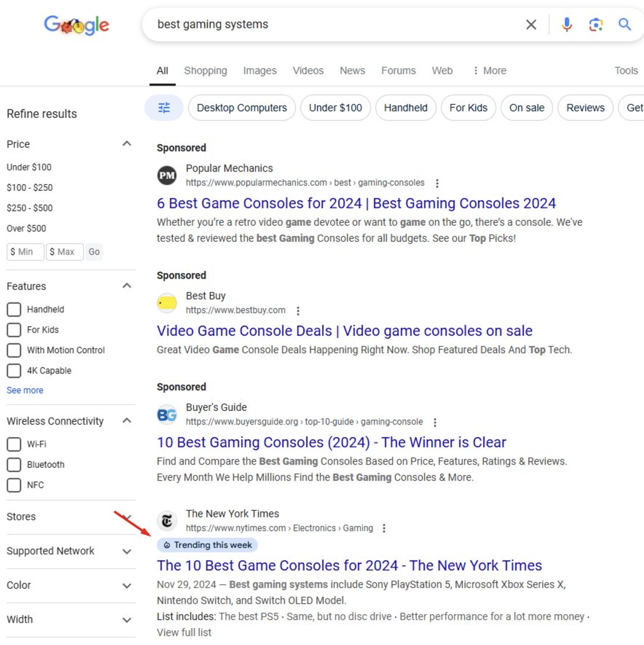
Task: Expand the Supported Network section
Action: pyautogui.click(x=127, y=552)
